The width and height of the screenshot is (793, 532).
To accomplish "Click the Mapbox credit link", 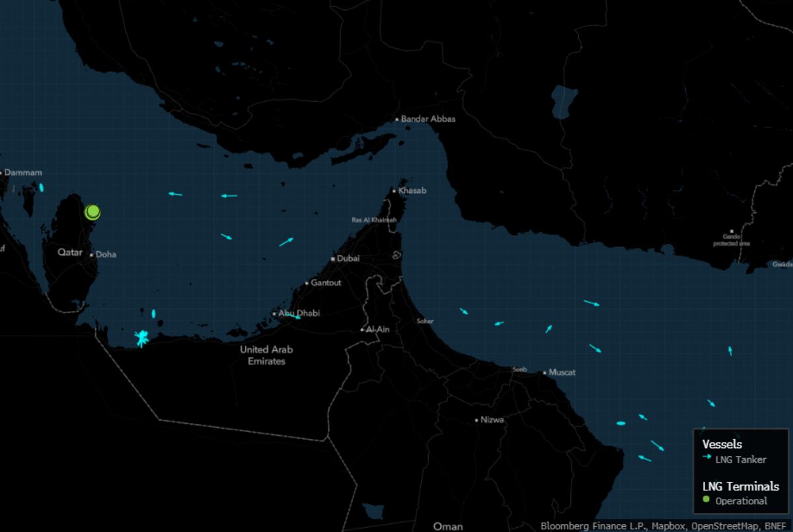I will tap(667, 526).
